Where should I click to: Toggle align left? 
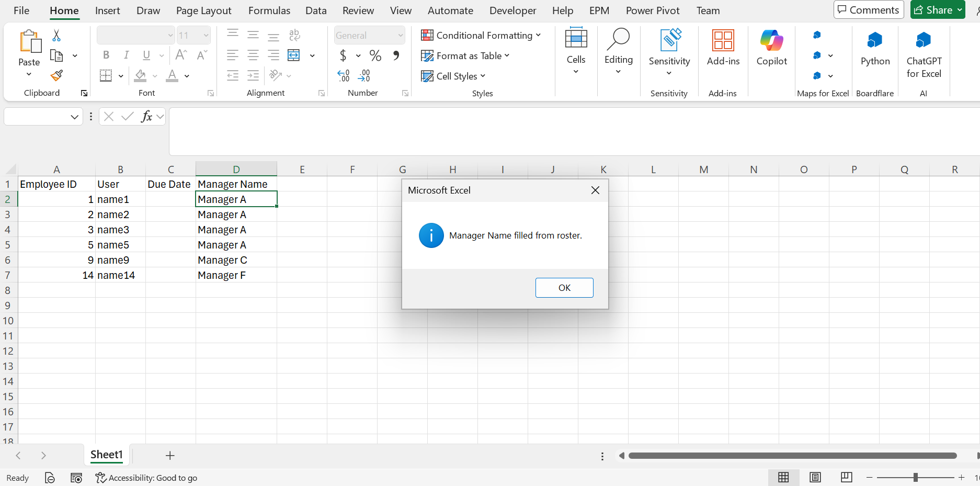tap(233, 55)
